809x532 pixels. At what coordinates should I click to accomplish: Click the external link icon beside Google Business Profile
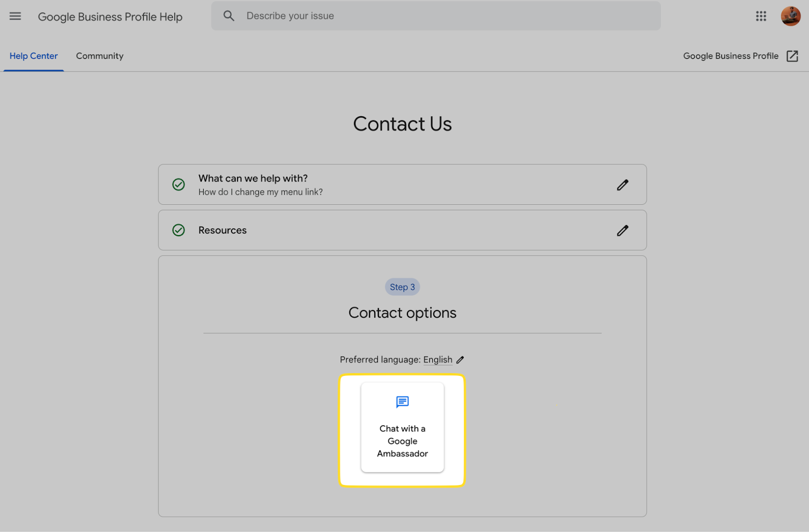(792, 56)
